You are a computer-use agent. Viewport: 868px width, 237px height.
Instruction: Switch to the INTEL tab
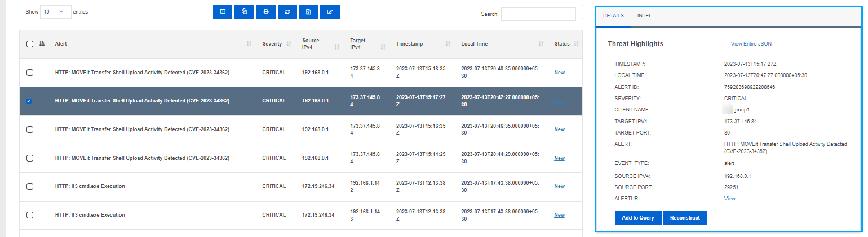(644, 16)
